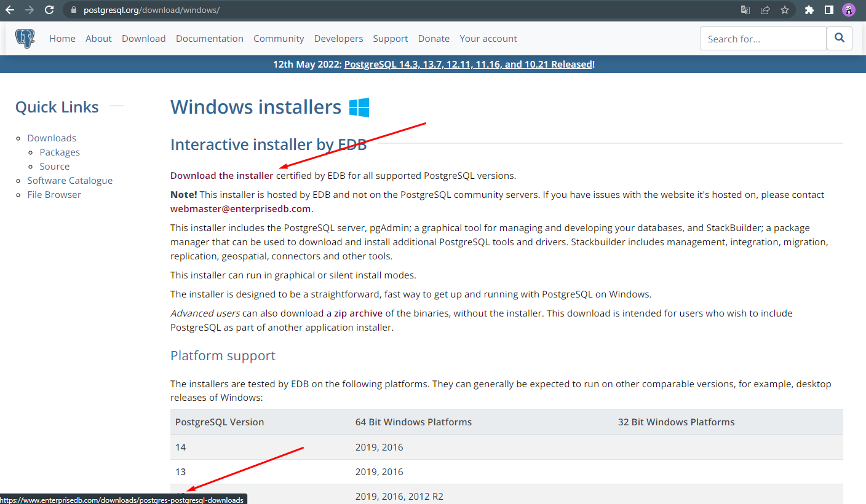Open the About menu item
The image size is (866, 504).
(98, 38)
